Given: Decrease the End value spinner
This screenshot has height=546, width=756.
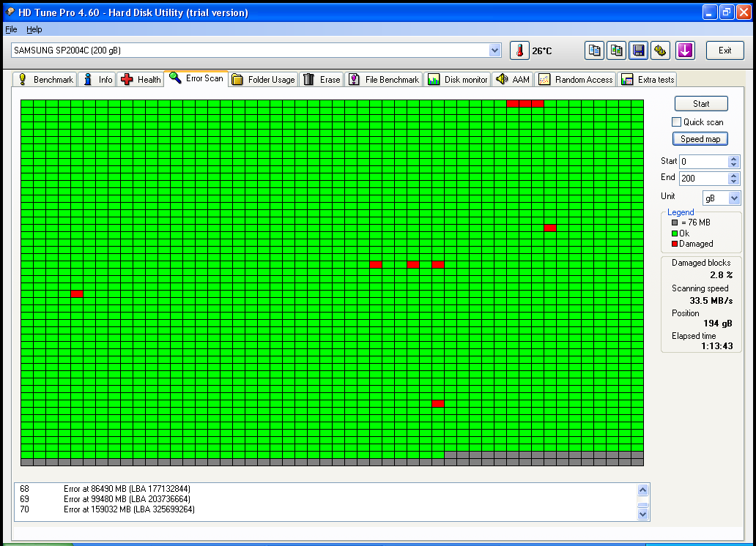Looking at the screenshot, I should [733, 182].
